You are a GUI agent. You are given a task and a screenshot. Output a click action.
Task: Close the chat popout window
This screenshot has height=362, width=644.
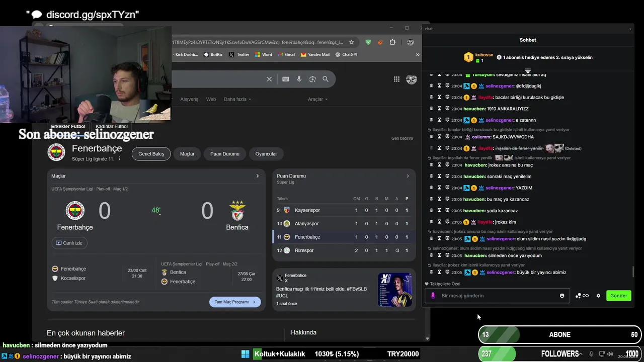[x=630, y=29]
